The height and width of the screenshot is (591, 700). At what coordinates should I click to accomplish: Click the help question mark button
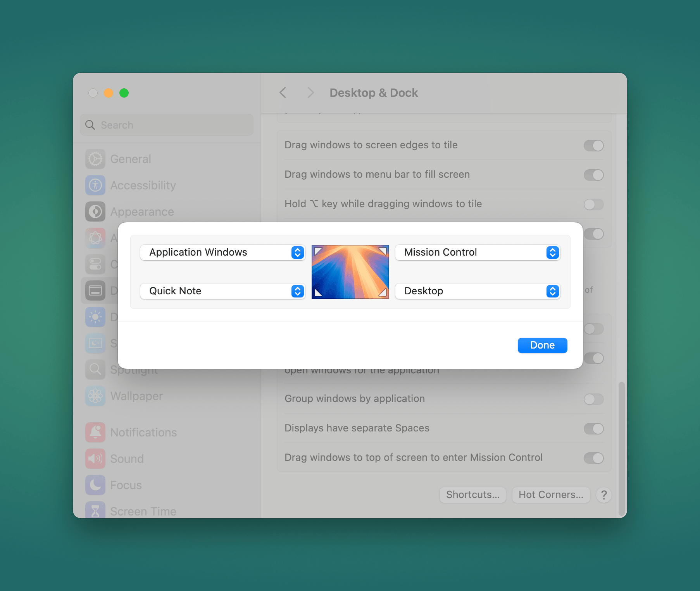point(603,495)
